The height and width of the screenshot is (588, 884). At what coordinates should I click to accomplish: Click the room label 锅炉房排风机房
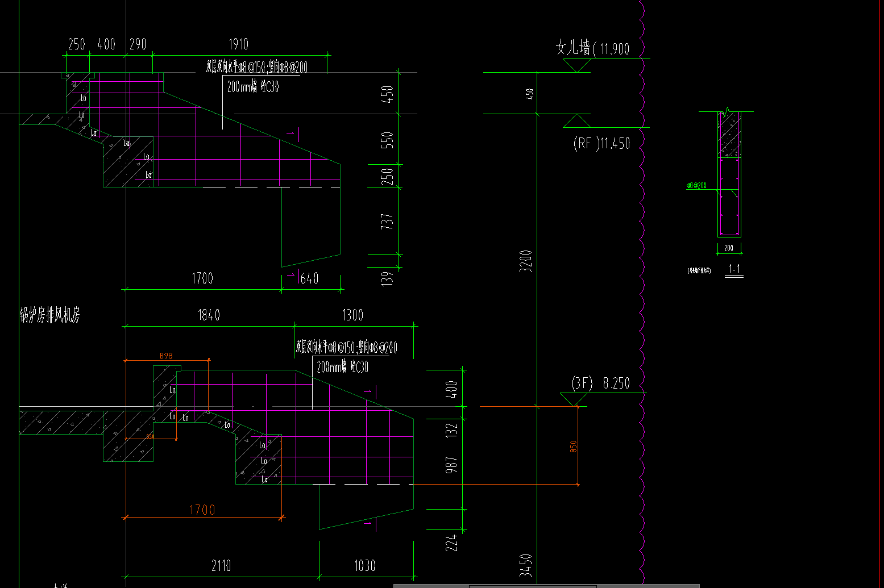pos(50,315)
